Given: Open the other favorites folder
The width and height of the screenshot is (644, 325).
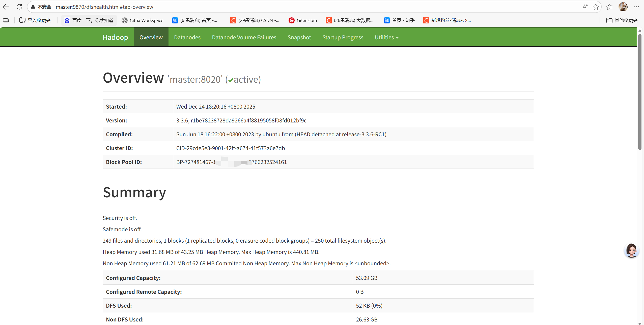Looking at the screenshot, I should coord(622,20).
